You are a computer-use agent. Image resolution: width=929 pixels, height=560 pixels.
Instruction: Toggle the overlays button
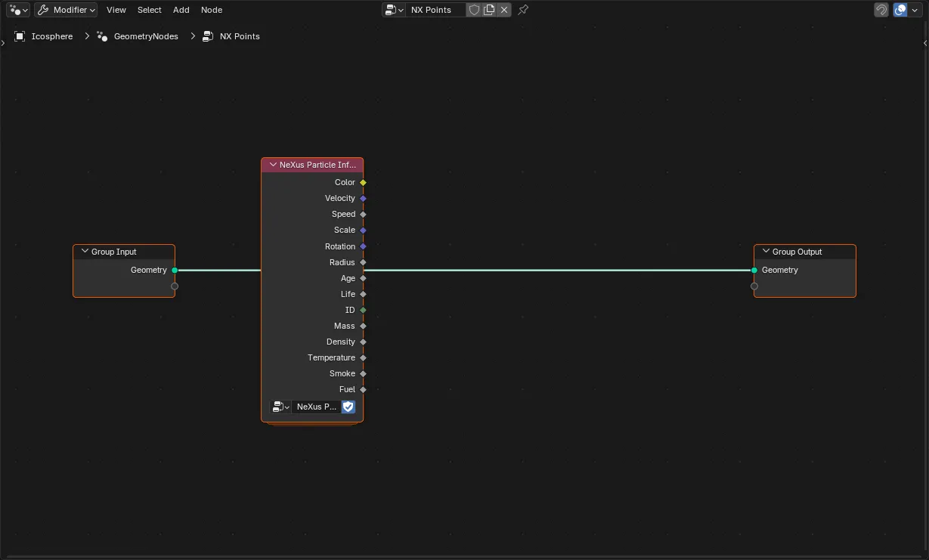pos(900,10)
